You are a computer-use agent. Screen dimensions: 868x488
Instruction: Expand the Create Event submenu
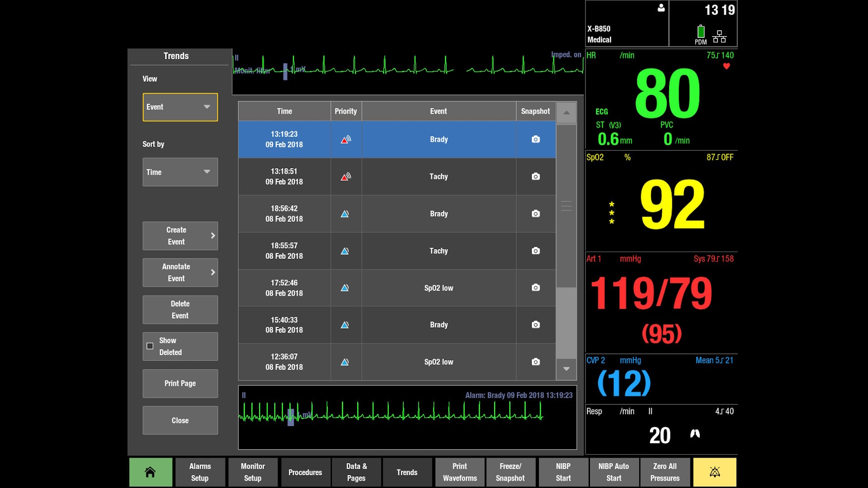tap(180, 236)
